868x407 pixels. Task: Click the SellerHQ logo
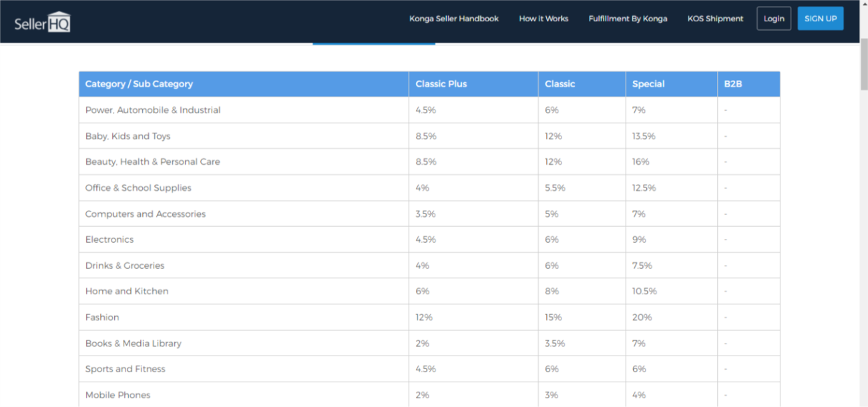[42, 21]
